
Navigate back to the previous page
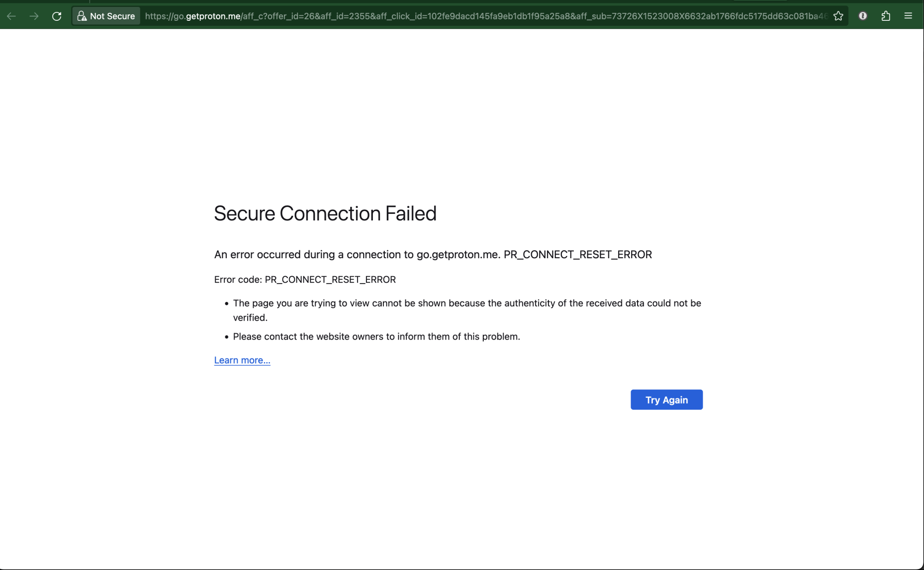11,16
